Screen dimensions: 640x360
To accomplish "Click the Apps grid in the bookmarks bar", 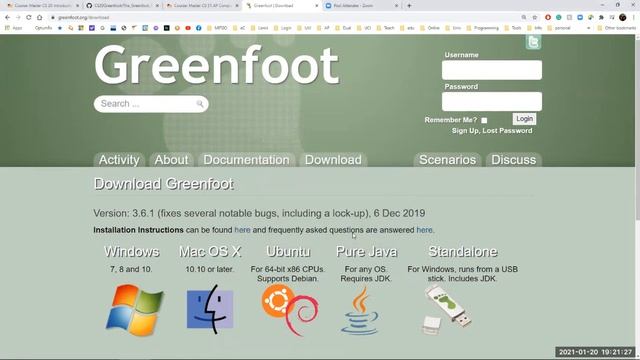I will [13, 28].
